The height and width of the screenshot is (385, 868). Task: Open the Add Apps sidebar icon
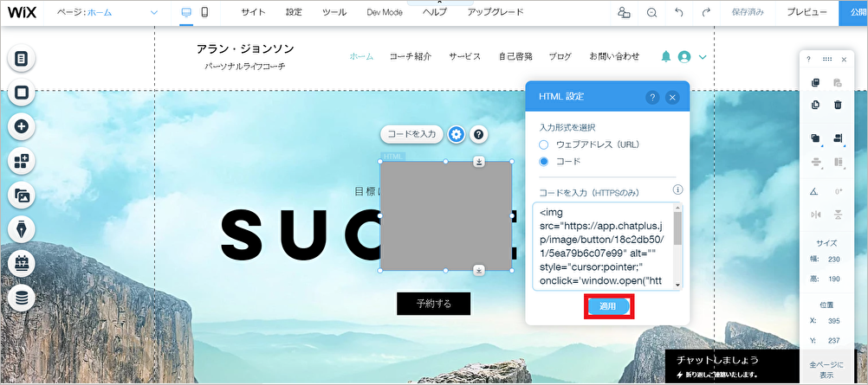[x=22, y=161]
